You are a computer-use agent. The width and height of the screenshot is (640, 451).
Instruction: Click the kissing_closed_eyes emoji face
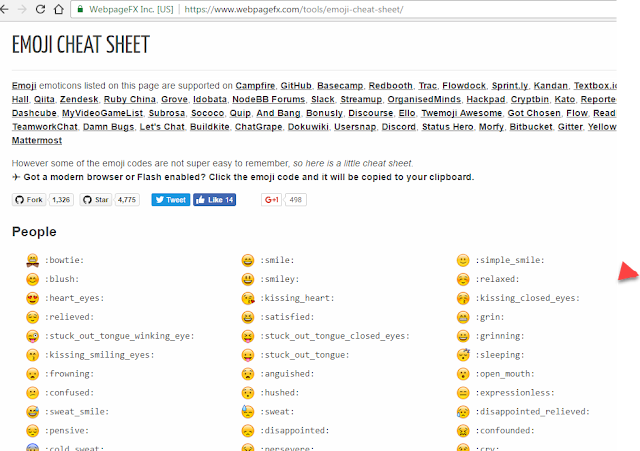click(x=463, y=298)
